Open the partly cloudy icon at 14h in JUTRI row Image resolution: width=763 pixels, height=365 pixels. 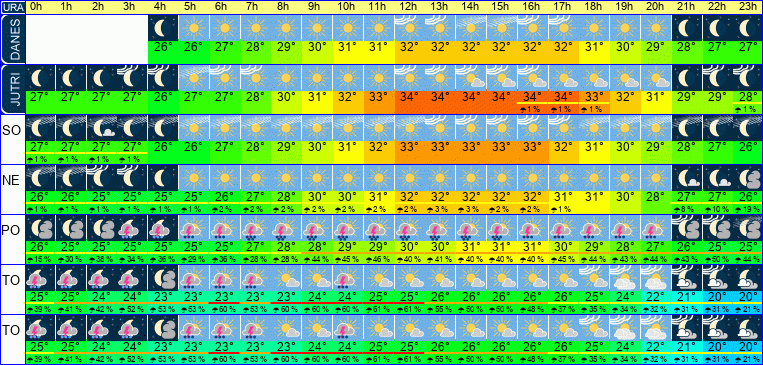pyautogui.click(x=470, y=78)
